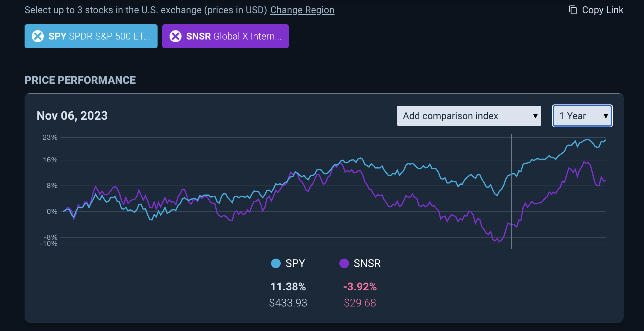The height and width of the screenshot is (331, 644).
Task: Click the Nov 06, 2023 date label
Action: point(72,116)
